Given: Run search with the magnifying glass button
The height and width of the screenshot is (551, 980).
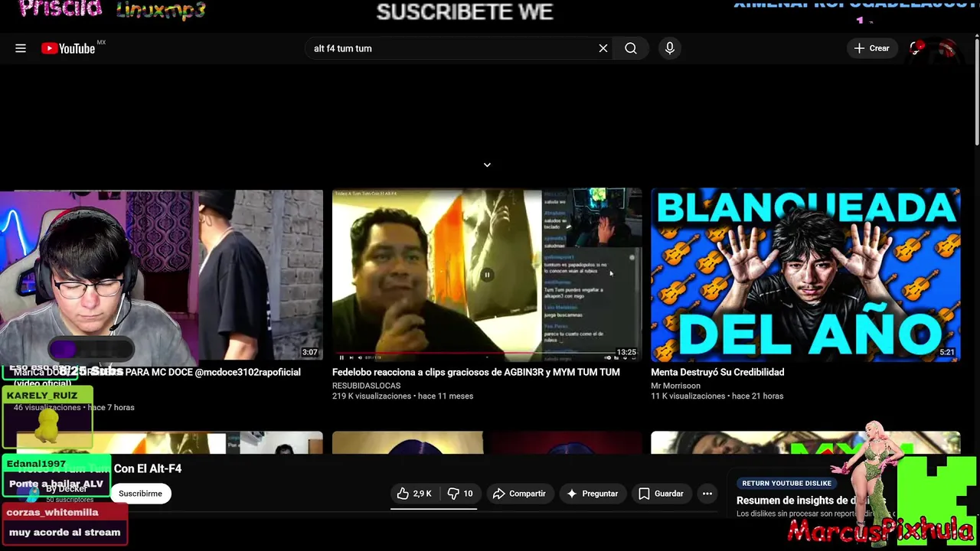Looking at the screenshot, I should coord(631,48).
